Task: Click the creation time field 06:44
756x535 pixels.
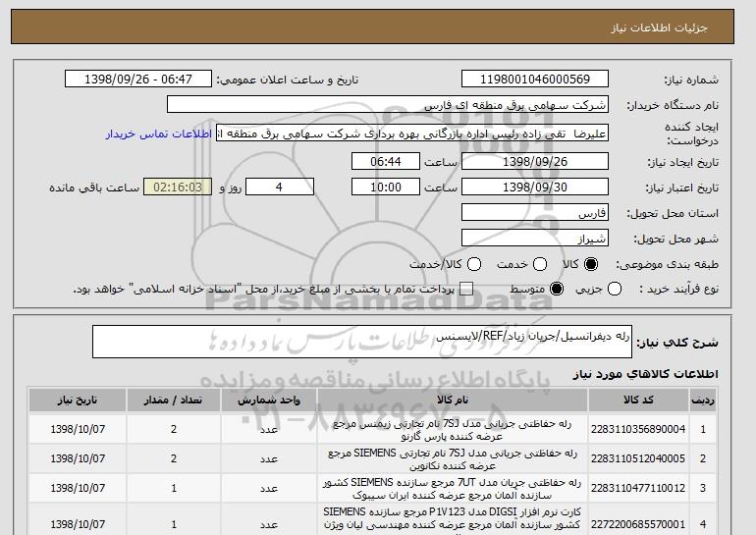Action: click(x=386, y=161)
